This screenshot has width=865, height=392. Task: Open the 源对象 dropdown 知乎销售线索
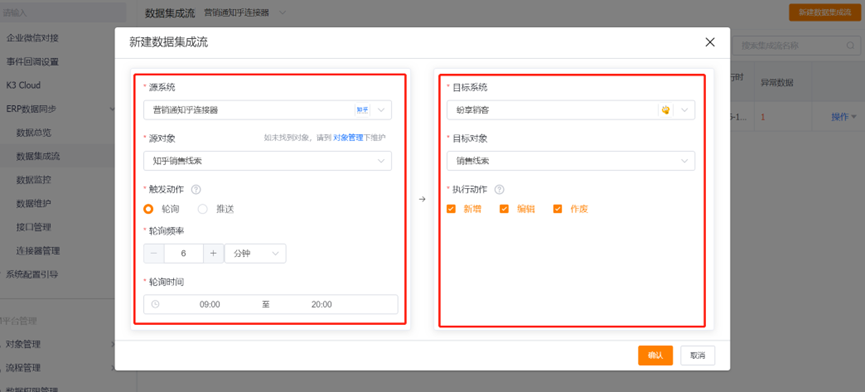point(268,161)
